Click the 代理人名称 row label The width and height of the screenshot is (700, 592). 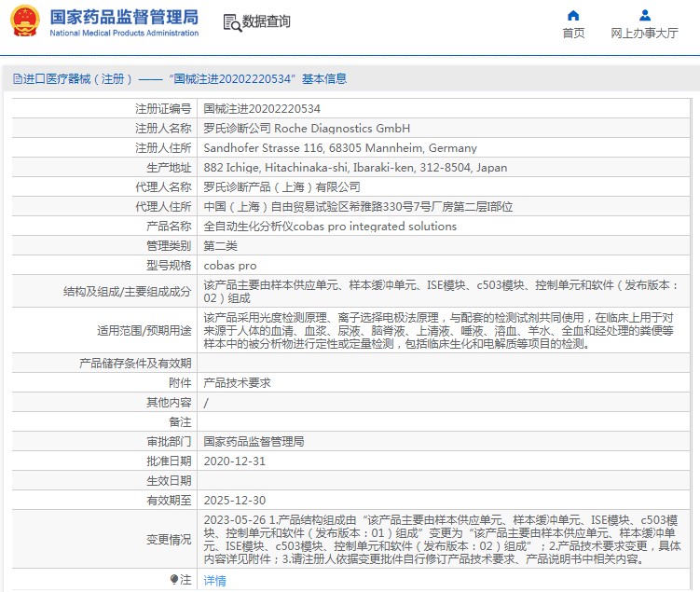[163, 187]
